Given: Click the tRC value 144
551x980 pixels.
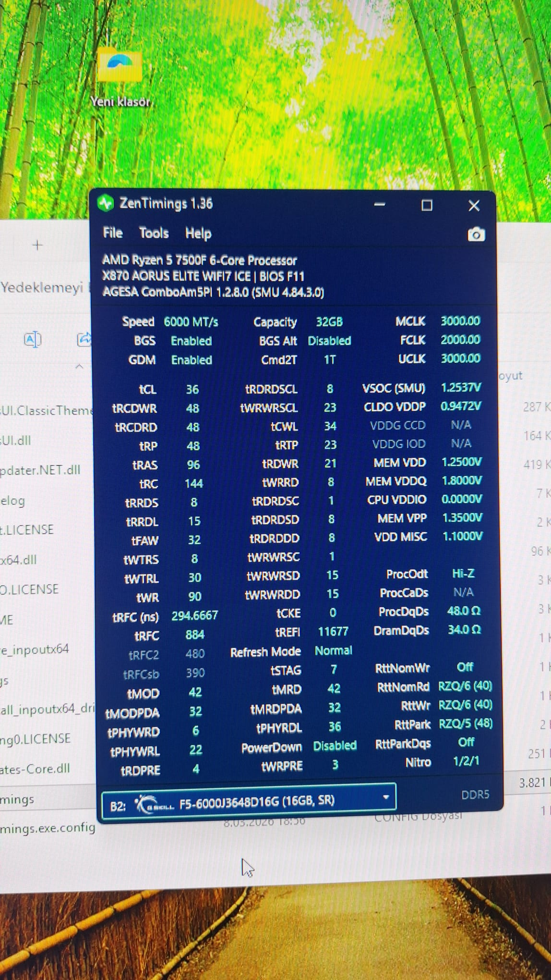Looking at the screenshot, I should pos(194,483).
